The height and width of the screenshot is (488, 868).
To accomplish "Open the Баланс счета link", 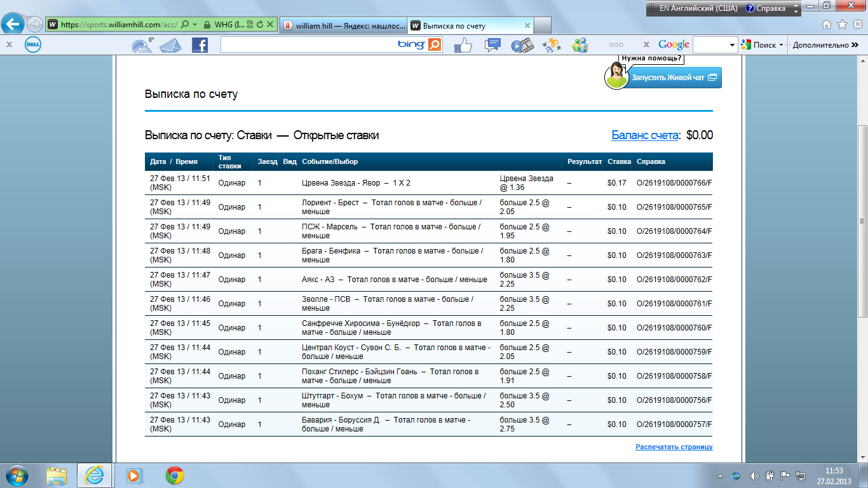I will [646, 135].
